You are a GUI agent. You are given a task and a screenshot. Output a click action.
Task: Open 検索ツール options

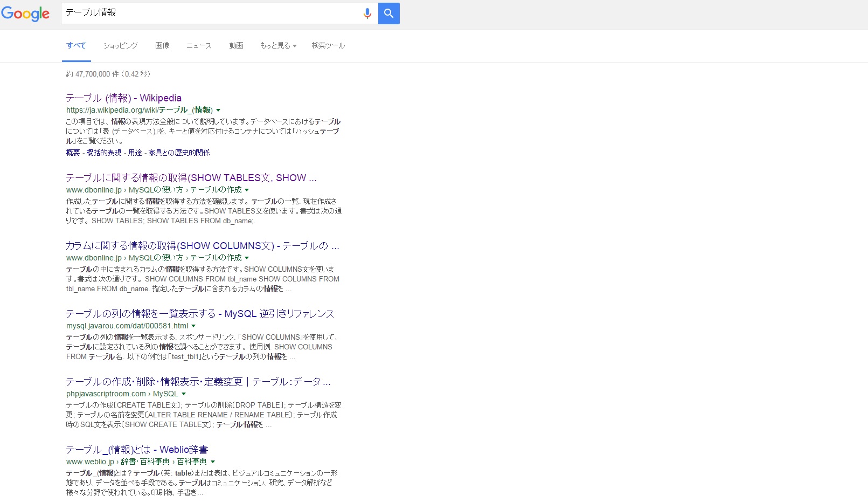coord(328,45)
